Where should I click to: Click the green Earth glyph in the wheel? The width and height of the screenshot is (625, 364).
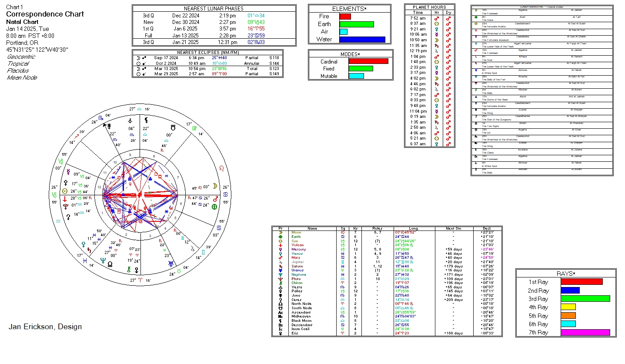(214, 207)
